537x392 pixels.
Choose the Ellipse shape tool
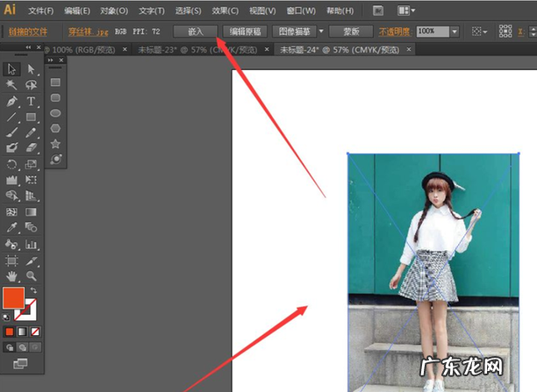click(x=55, y=112)
